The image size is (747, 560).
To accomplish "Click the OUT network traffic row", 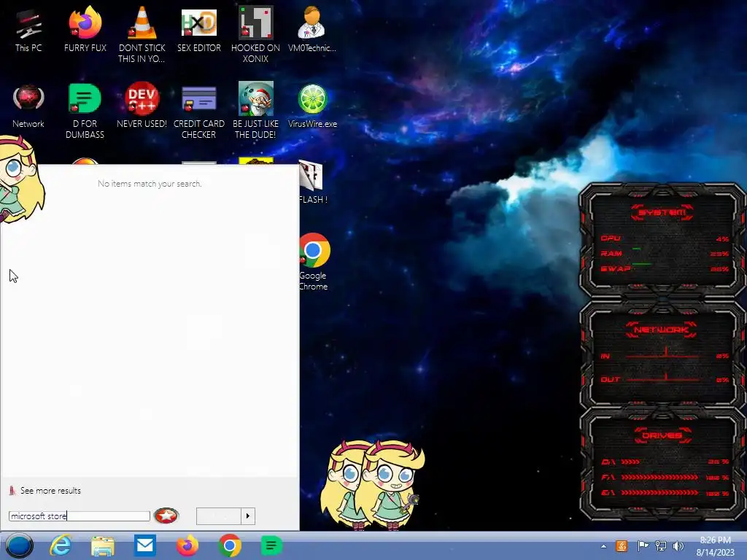I will 665,379.
